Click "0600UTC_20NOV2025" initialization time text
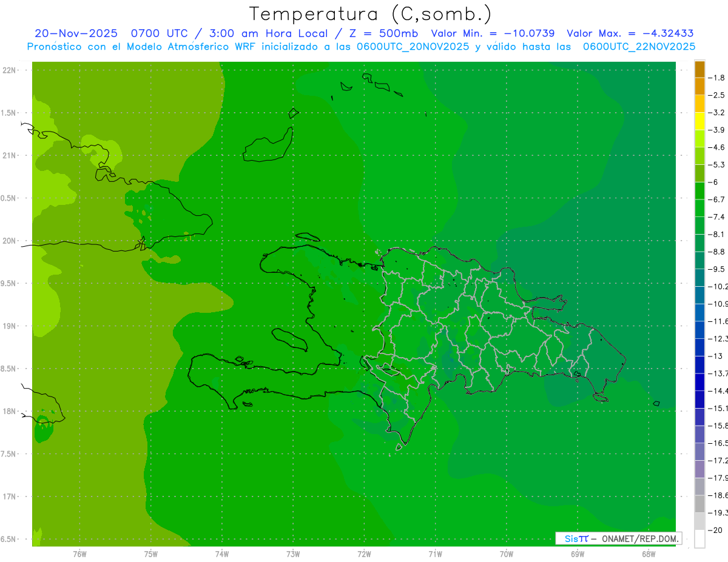The image size is (728, 562). coord(413,46)
